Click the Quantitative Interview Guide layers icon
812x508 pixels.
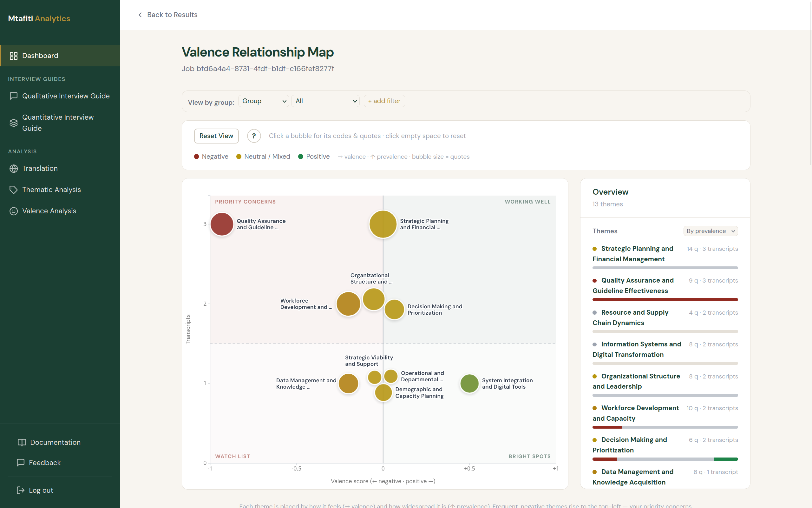(14, 123)
